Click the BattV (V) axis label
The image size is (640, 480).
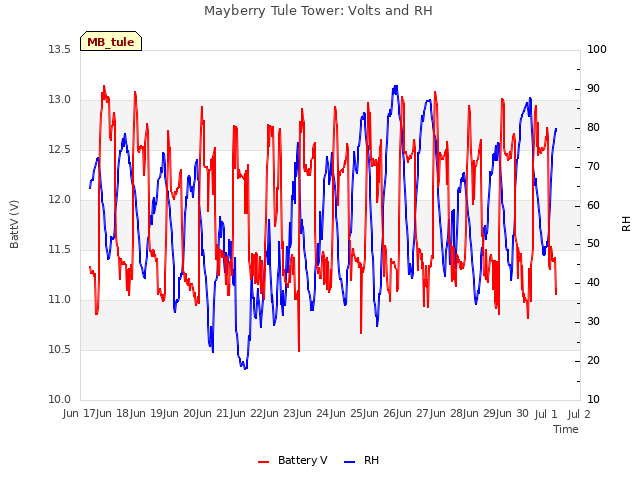(x=14, y=224)
